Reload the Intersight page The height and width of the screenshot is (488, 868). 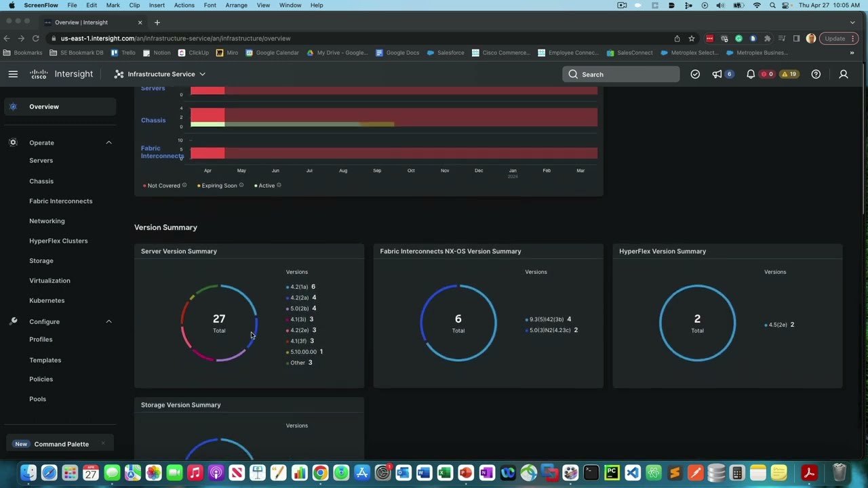click(x=35, y=39)
